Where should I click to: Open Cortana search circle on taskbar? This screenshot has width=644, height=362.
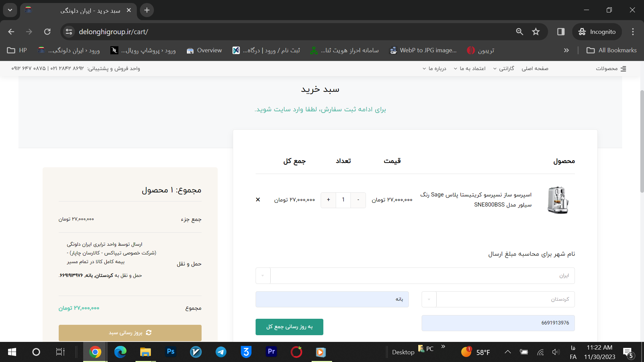pos(36,352)
